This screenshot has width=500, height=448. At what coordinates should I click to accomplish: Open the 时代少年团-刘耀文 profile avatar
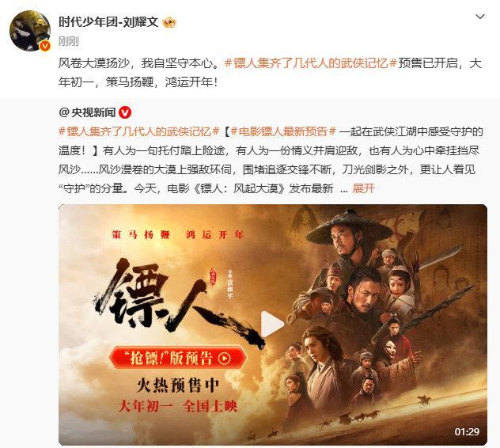(x=30, y=31)
